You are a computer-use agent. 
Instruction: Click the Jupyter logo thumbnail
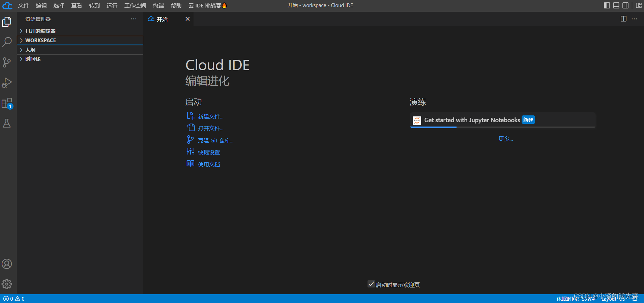click(x=417, y=120)
